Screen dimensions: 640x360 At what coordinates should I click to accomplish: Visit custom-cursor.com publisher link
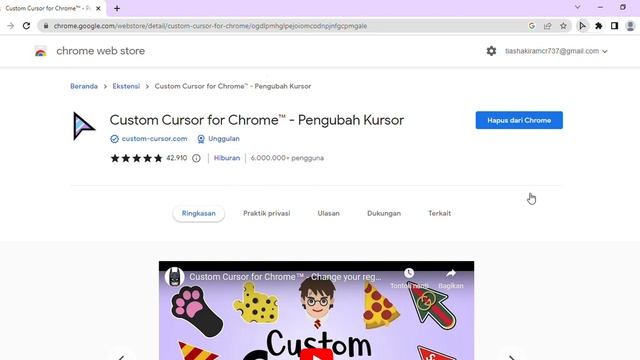(x=154, y=139)
